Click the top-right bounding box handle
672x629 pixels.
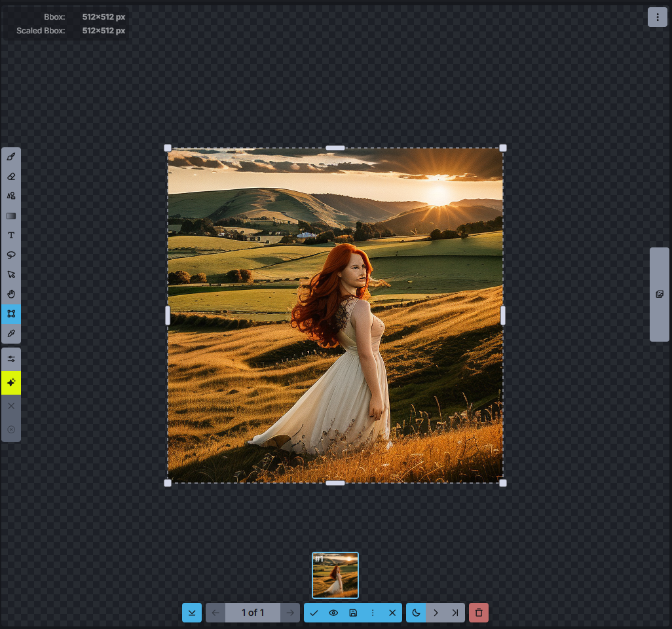coord(503,148)
